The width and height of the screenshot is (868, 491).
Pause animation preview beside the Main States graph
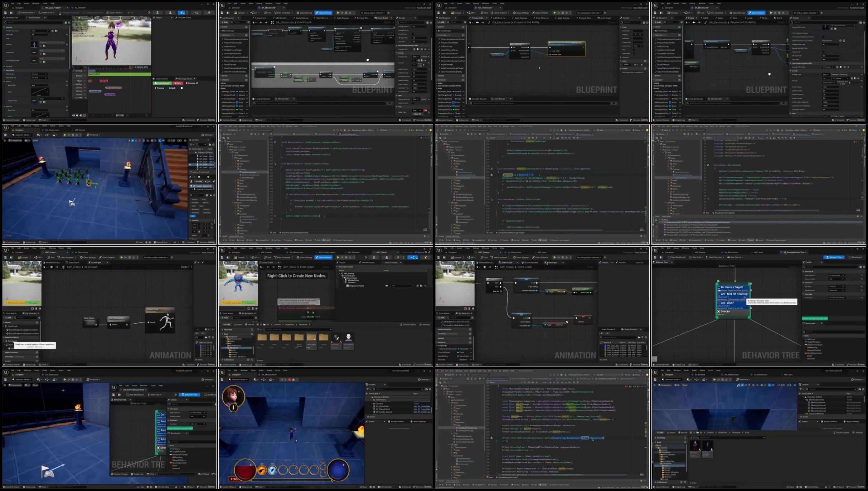[36, 308]
